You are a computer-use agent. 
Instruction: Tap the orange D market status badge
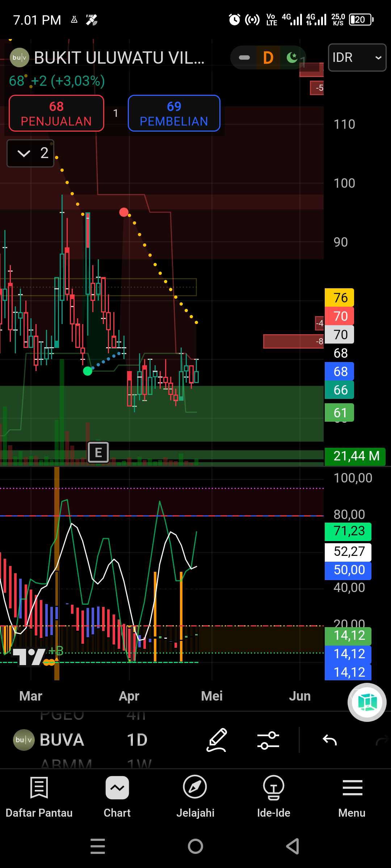268,58
